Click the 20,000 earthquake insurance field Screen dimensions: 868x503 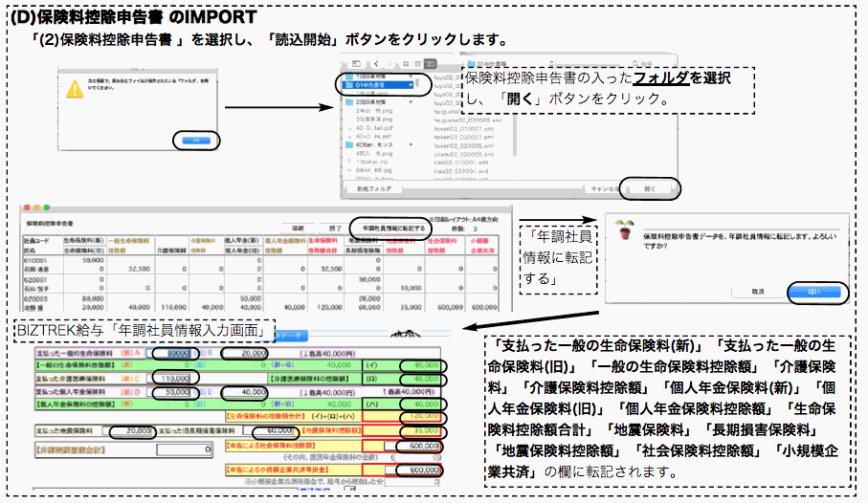(131, 430)
